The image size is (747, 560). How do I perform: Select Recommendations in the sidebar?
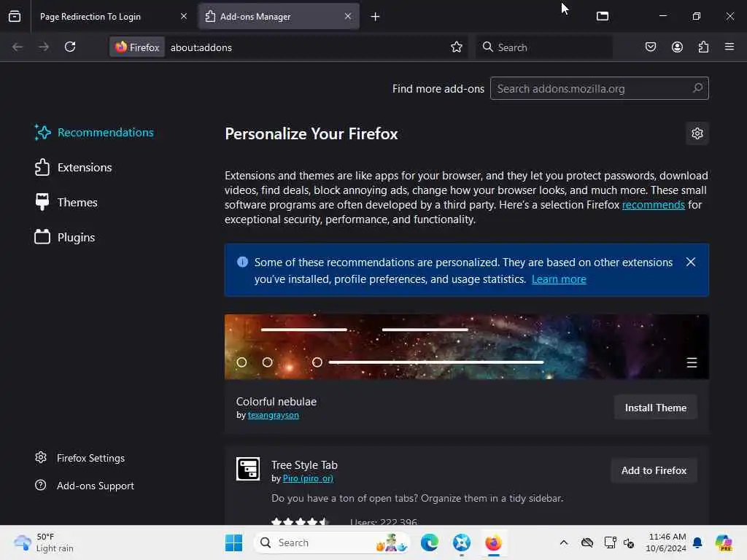click(x=94, y=133)
